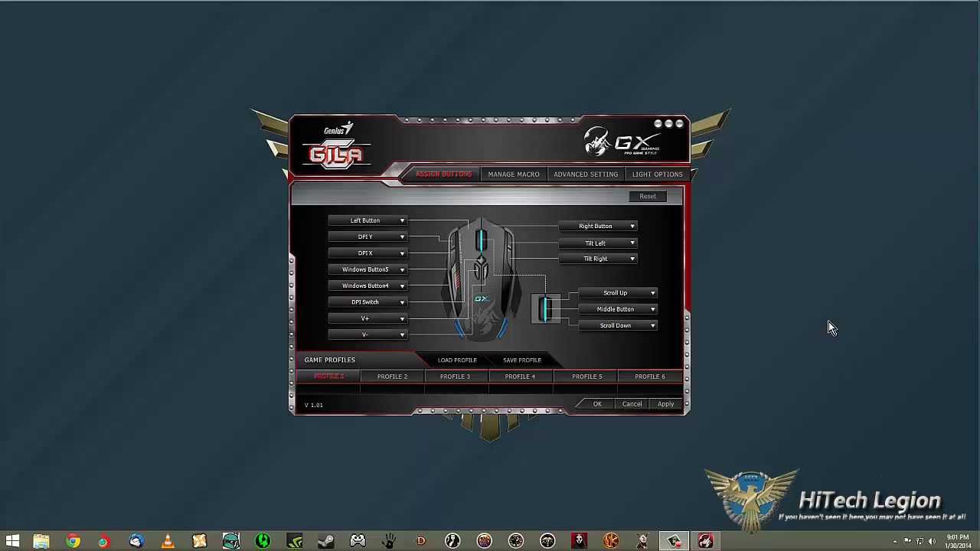Open the Tilt Right dropdown
Image resolution: width=980 pixels, height=551 pixels.
[597, 259]
